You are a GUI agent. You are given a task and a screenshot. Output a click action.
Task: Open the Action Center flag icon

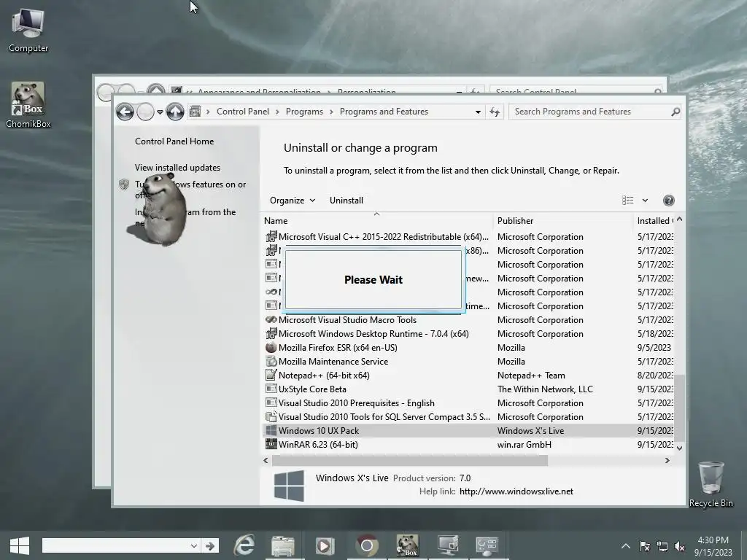pyautogui.click(x=644, y=546)
